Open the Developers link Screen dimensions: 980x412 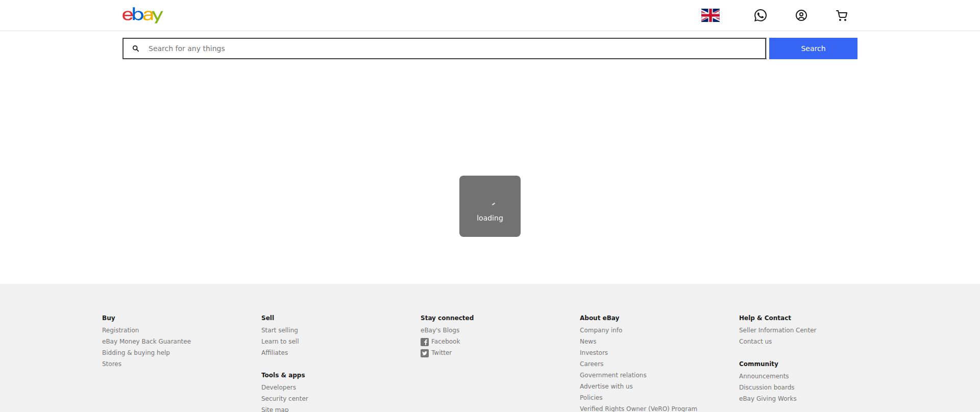pos(279,387)
